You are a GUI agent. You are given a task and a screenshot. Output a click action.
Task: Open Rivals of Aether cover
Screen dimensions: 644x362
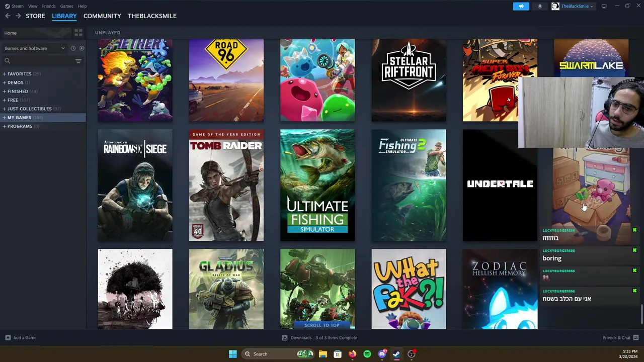pyautogui.click(x=135, y=80)
